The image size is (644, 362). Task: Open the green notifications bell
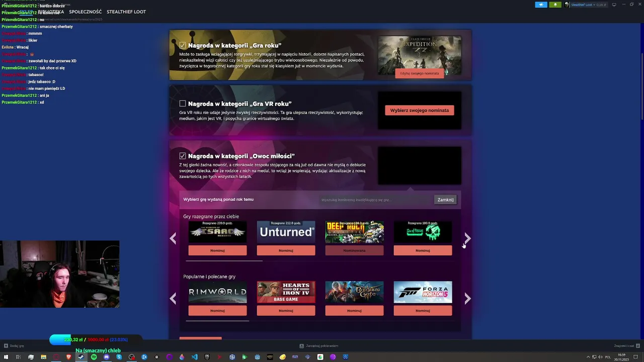555,5
